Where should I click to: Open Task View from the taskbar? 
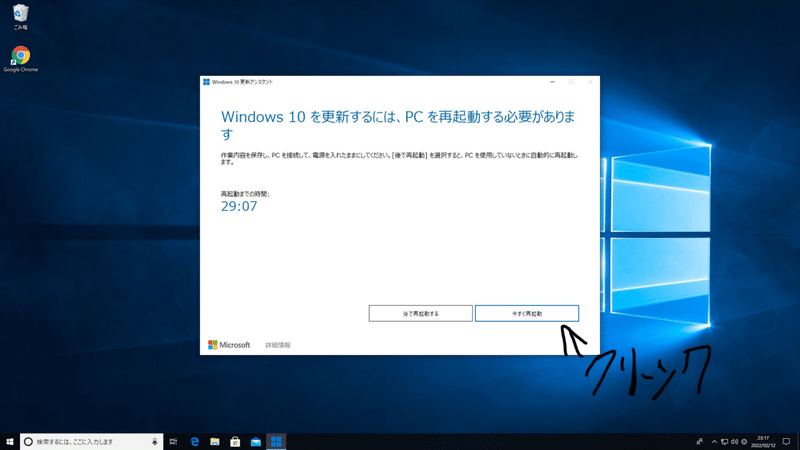[x=173, y=441]
